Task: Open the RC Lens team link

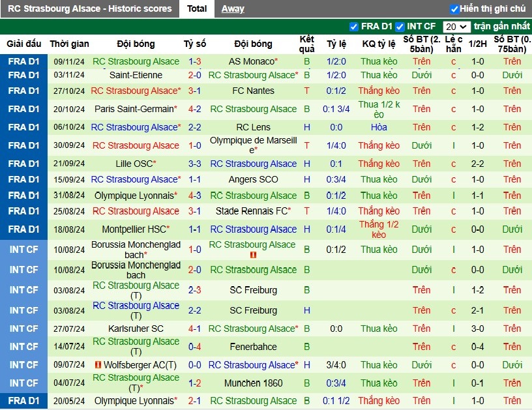Action: (x=253, y=127)
